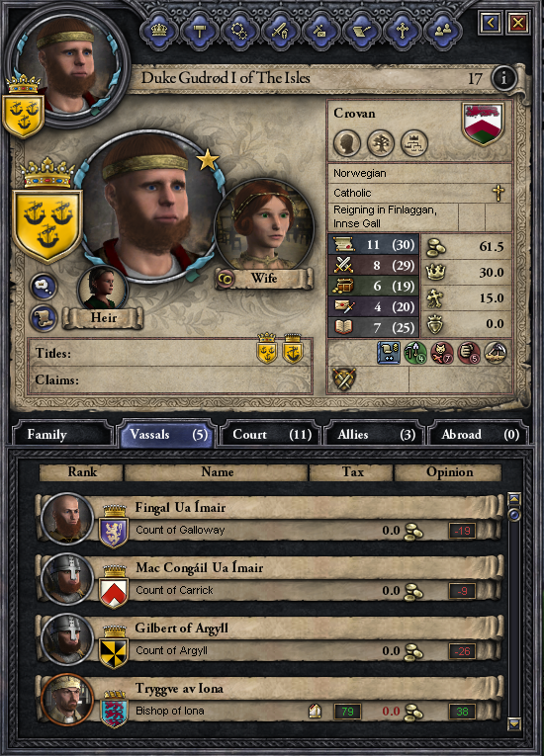Open the Factions view (two people icon)
This screenshot has height=756, width=544.
point(443,32)
